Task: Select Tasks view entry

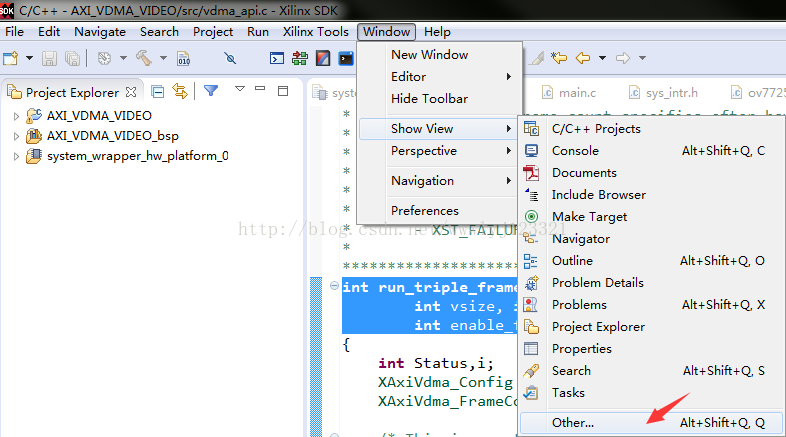Action: tap(651, 393)
